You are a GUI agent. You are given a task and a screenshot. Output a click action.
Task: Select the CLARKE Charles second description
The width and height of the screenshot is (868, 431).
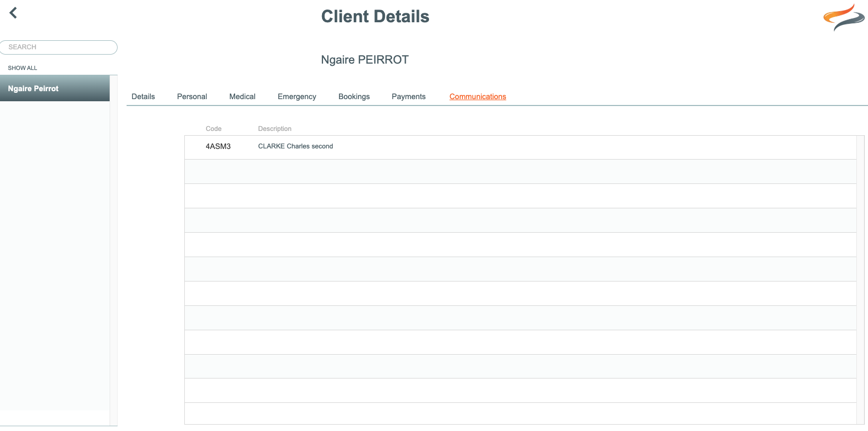point(296,146)
